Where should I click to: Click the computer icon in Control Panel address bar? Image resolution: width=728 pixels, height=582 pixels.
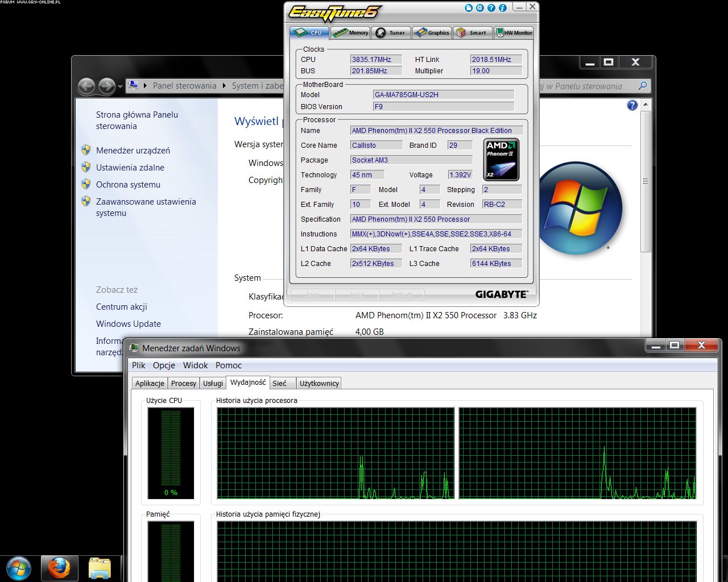134,85
